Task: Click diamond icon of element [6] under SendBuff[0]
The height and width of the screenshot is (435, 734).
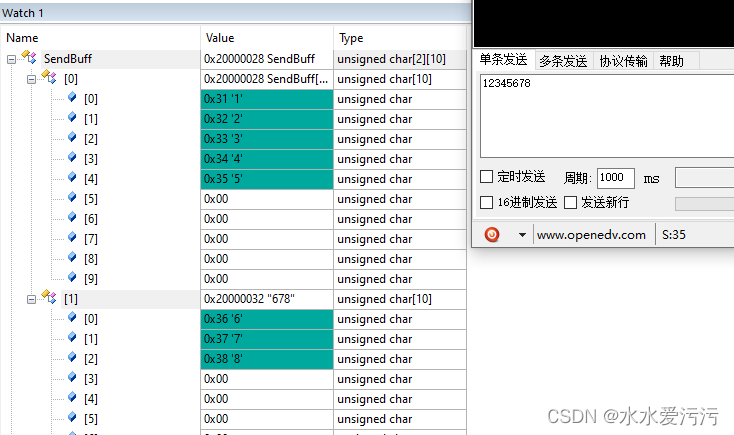Action: [x=72, y=217]
